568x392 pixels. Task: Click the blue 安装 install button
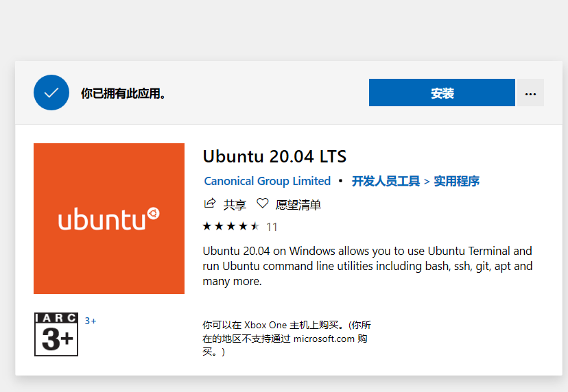442,93
